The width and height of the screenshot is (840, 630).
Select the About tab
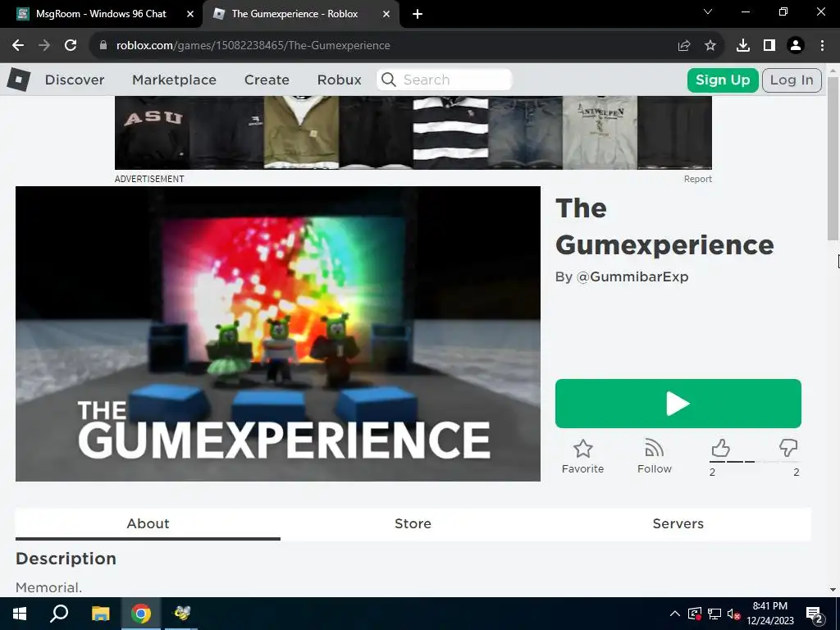click(x=148, y=524)
